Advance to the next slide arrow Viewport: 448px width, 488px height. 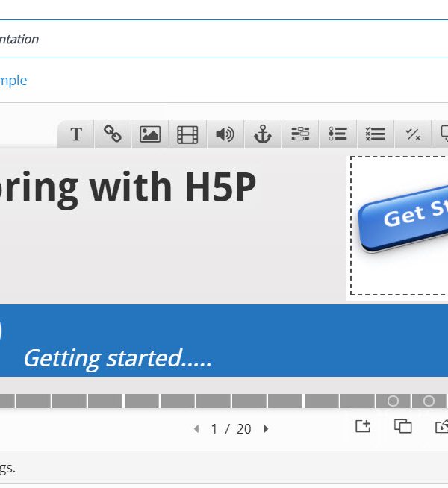coord(266,429)
